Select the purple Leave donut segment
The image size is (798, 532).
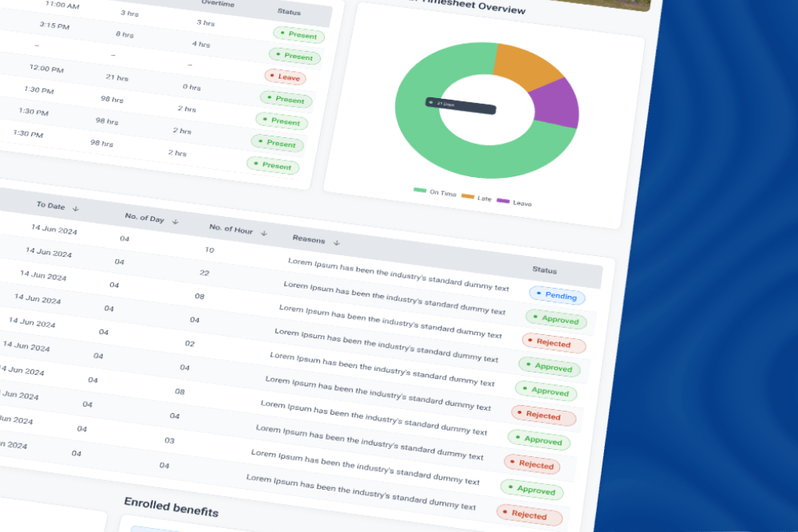(x=559, y=104)
